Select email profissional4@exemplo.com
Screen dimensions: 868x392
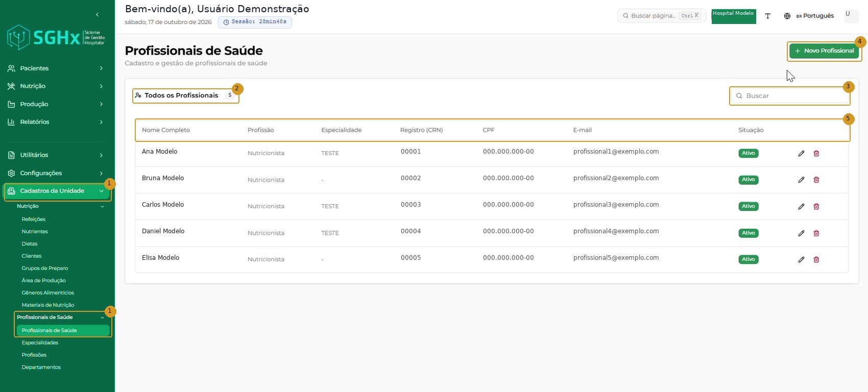click(x=616, y=231)
